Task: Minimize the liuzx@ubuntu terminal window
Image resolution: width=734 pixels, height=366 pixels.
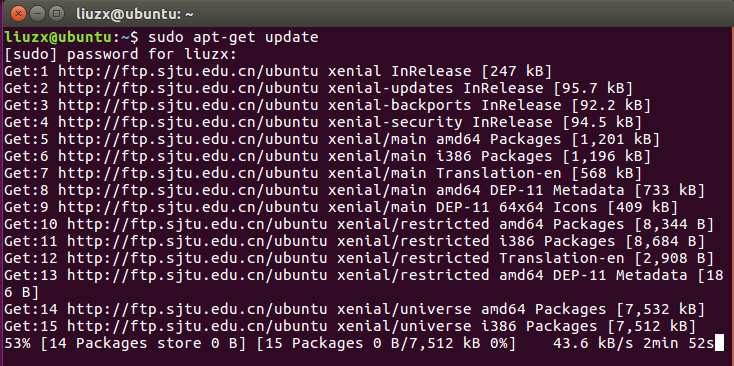Action: pyautogui.click(x=37, y=13)
